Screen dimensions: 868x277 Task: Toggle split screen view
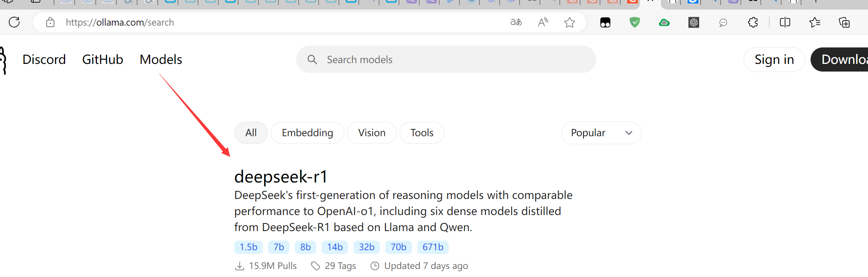785,23
